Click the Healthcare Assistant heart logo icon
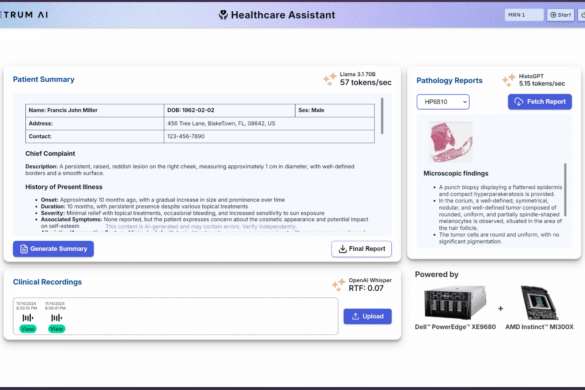 click(223, 15)
